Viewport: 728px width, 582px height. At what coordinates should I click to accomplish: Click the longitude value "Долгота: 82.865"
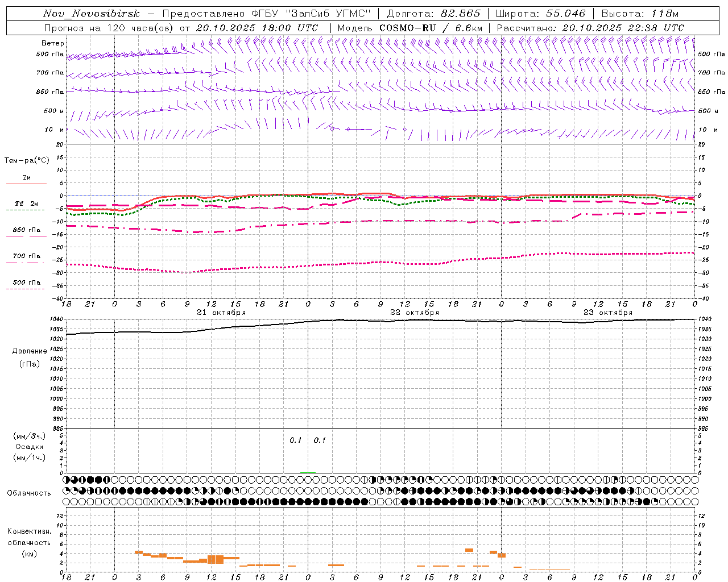tap(434, 14)
